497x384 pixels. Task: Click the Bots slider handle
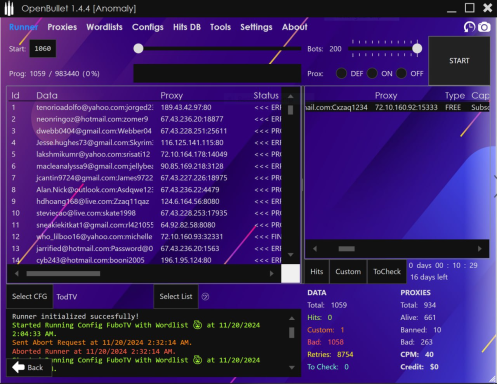coord(417,48)
